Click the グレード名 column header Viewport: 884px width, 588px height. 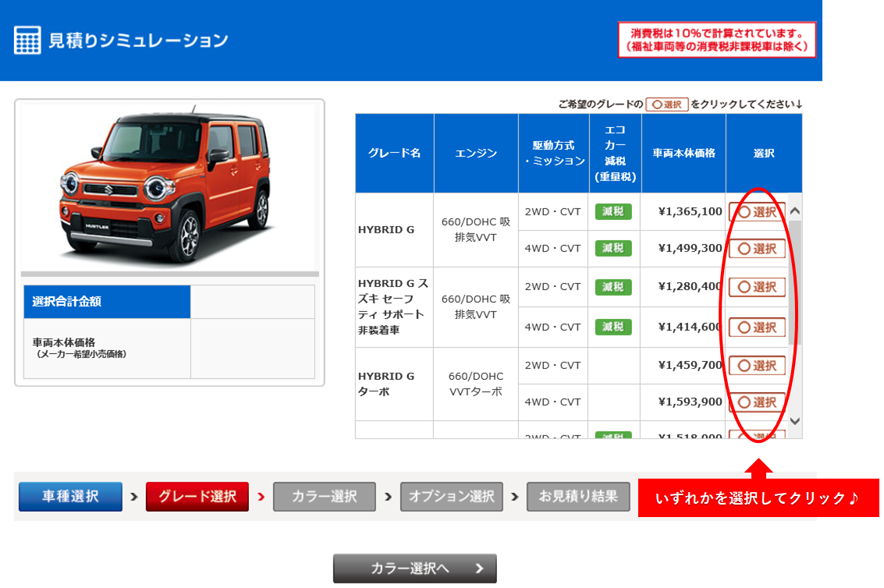point(395,154)
